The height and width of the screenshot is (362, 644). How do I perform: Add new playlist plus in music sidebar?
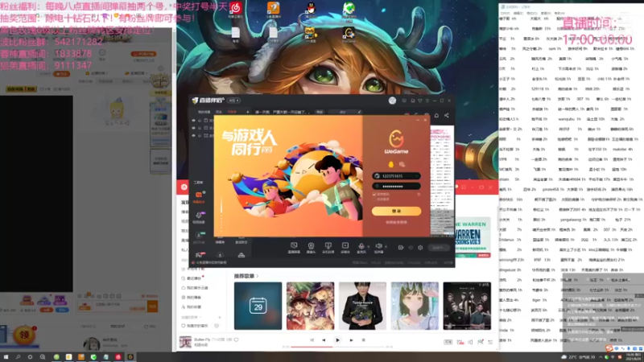click(220, 317)
